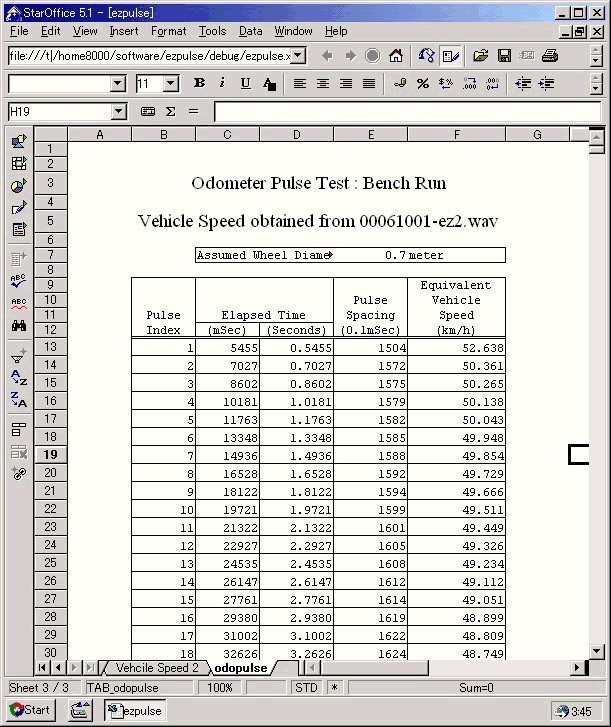Select cell with speed 52.638
The height and width of the screenshot is (727, 611).
click(457, 348)
